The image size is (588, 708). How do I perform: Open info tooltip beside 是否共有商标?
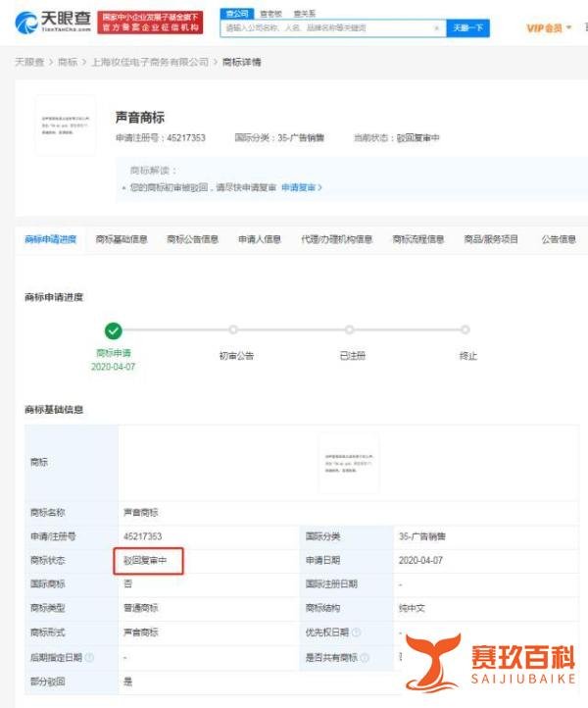(x=365, y=657)
